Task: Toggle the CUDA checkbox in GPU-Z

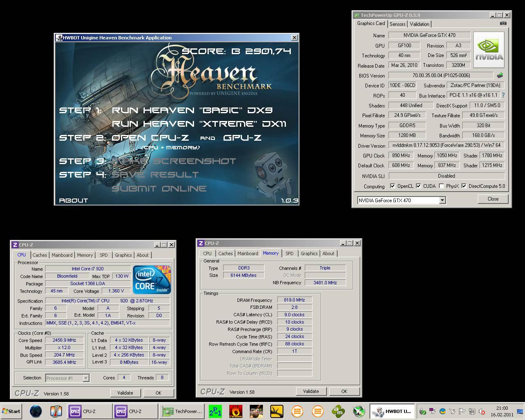Action: tap(418, 186)
